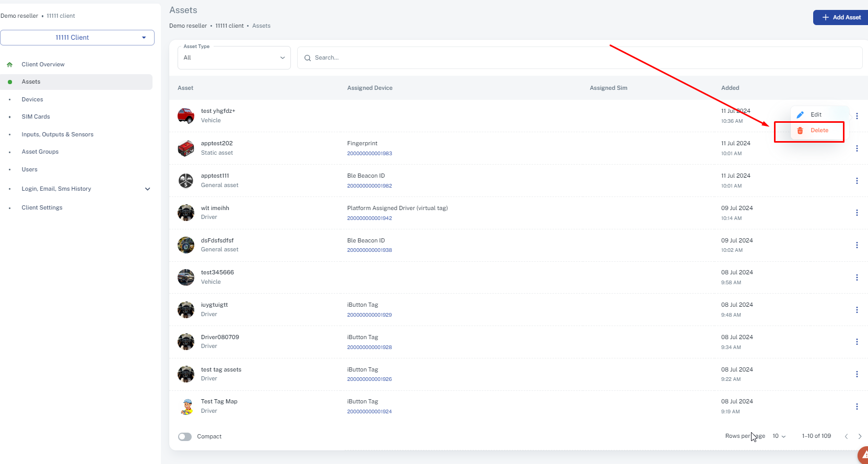Click the avatar icon of apptest111
The width and height of the screenshot is (868, 464).
pyautogui.click(x=186, y=180)
